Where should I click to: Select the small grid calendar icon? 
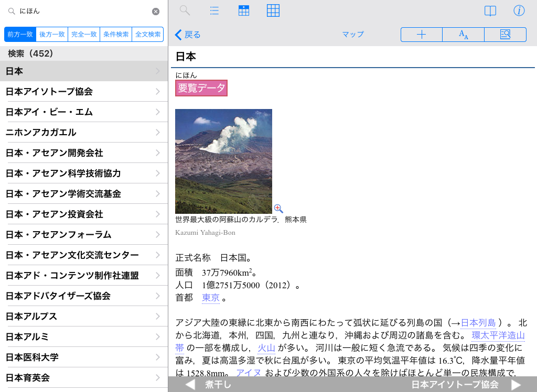tap(243, 10)
